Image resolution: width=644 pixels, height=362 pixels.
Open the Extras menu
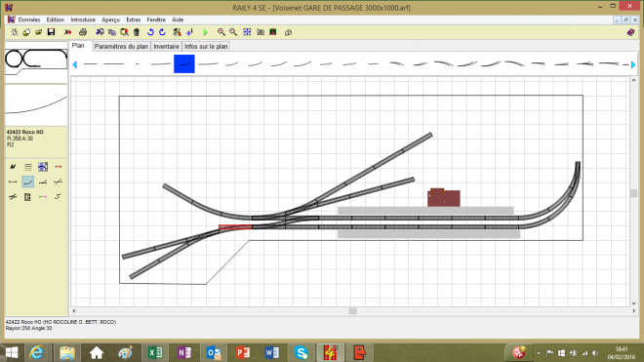(x=133, y=20)
